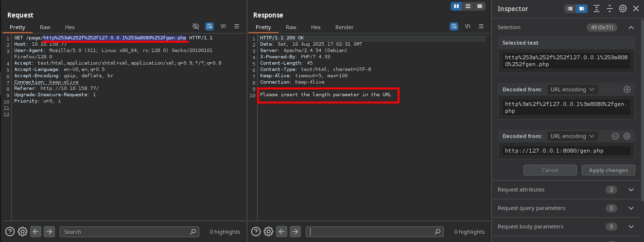Click the Request search input field
Screen dimensions: 644x242
point(129,232)
